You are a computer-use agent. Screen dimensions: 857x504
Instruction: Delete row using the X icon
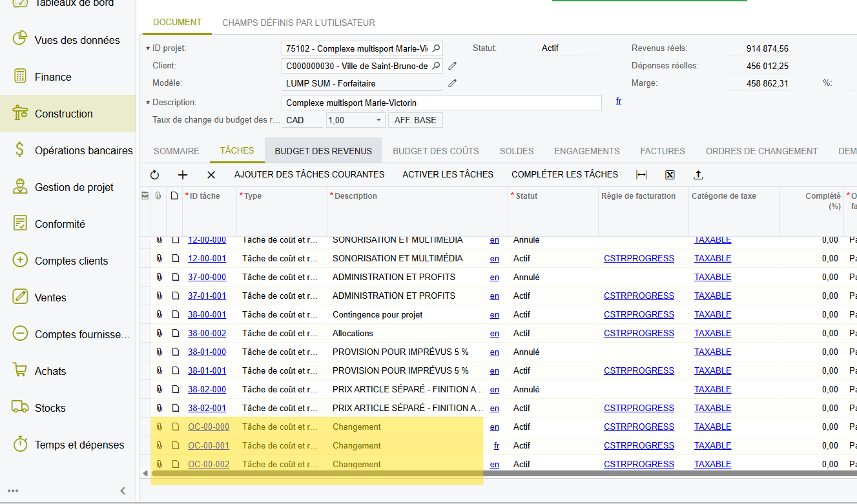pyautogui.click(x=211, y=175)
